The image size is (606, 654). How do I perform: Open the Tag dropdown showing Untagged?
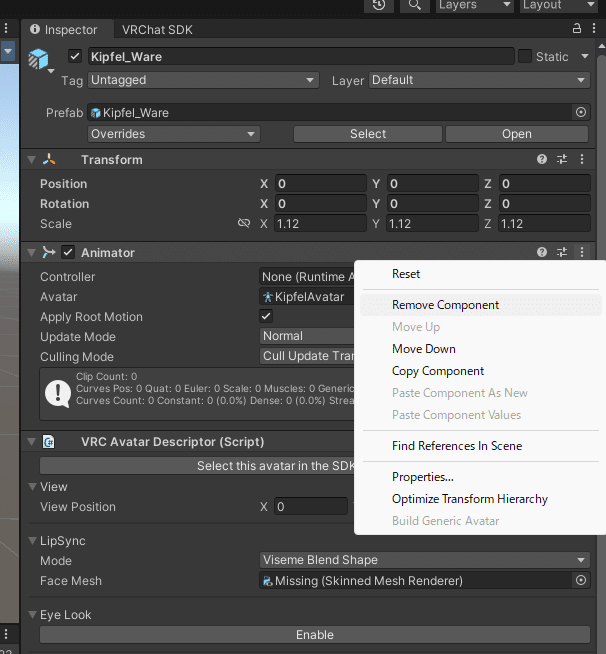pyautogui.click(x=203, y=80)
